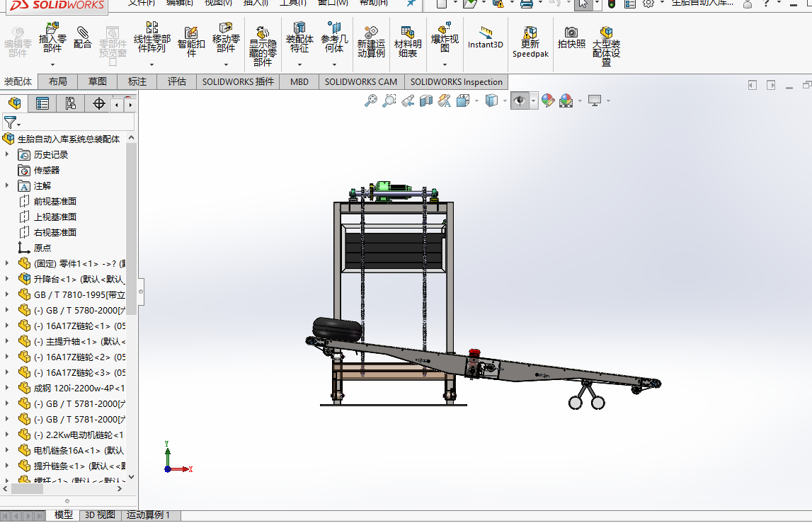Screen dimensions: 812x523
Task: Click the Options gear icon in title bar
Action: click(x=648, y=4)
